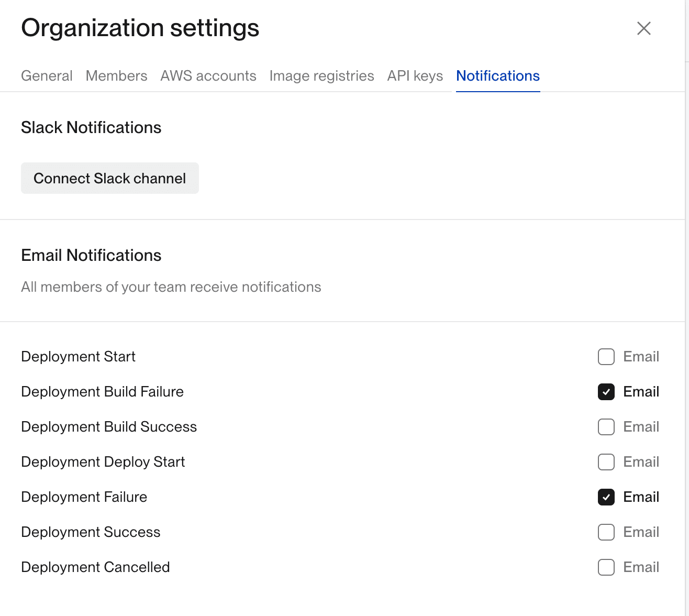Disable email for Deployment Failure
Viewport: 689px width, 616px height.
(606, 497)
